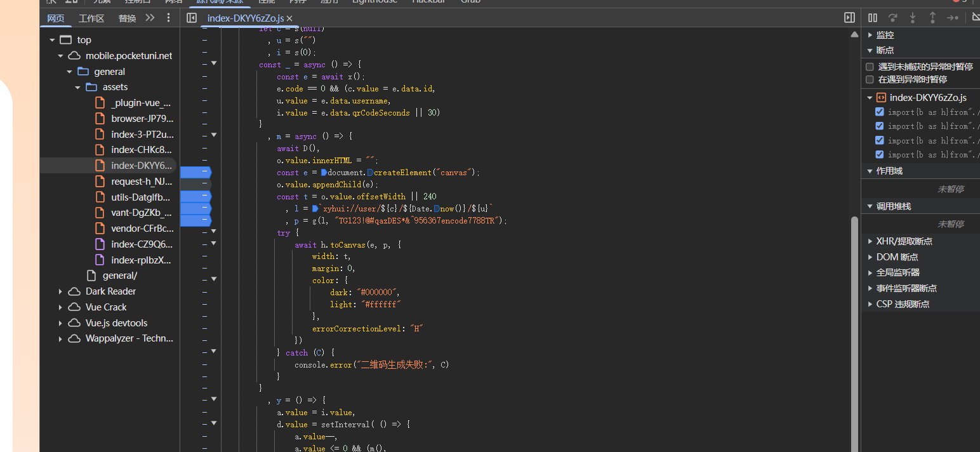Switch to the 替换 overrides tab
Viewport: 980px width, 452px height.
tap(127, 18)
